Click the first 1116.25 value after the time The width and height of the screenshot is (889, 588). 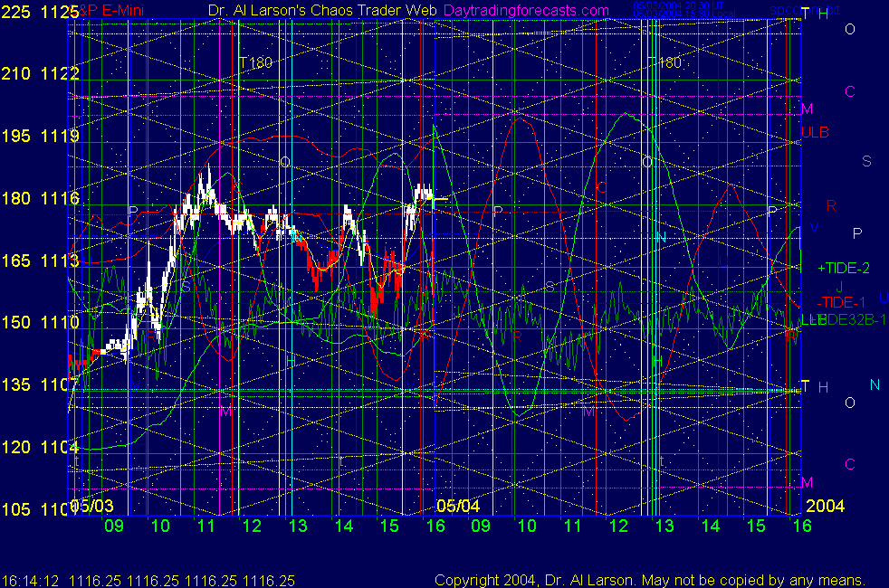(95, 581)
